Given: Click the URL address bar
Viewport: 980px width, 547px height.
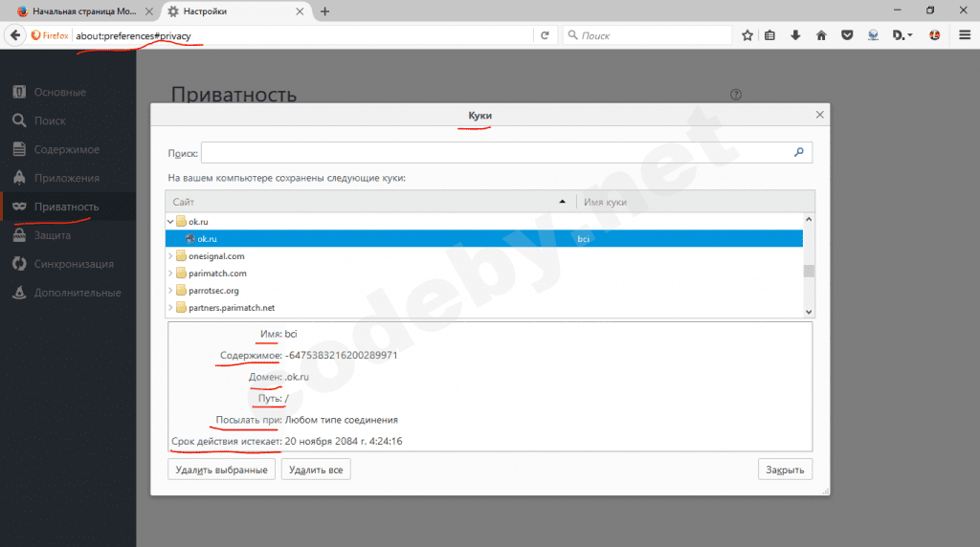Looking at the screenshot, I should tap(302, 35).
